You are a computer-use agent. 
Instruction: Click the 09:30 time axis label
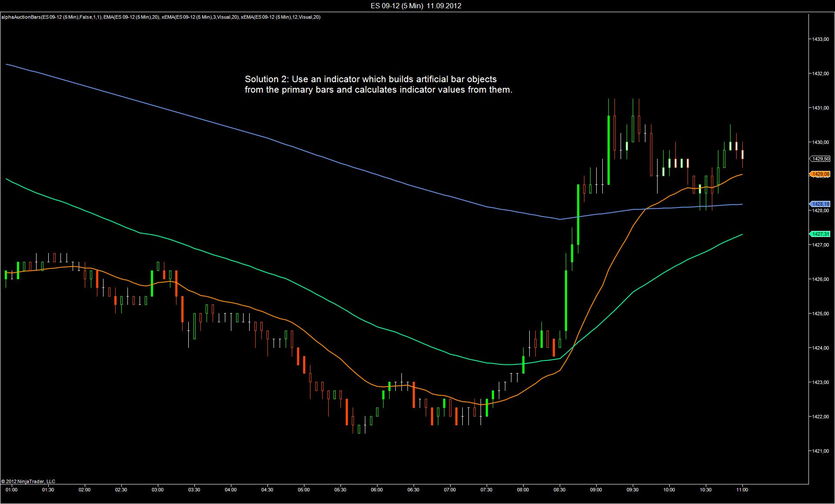(x=632, y=490)
